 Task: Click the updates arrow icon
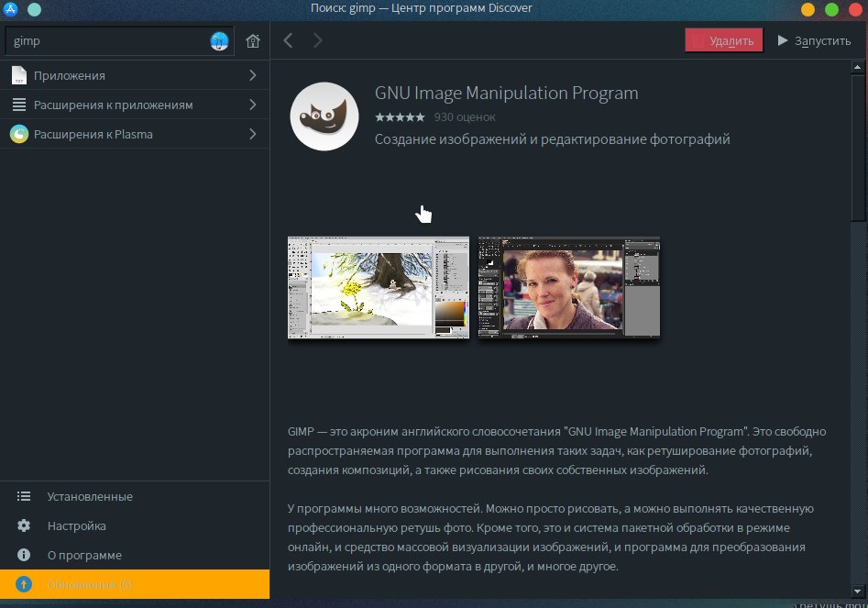click(24, 584)
